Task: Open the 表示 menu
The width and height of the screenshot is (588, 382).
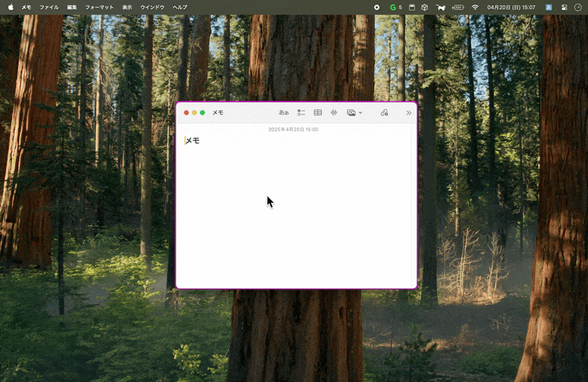Action: coord(126,7)
